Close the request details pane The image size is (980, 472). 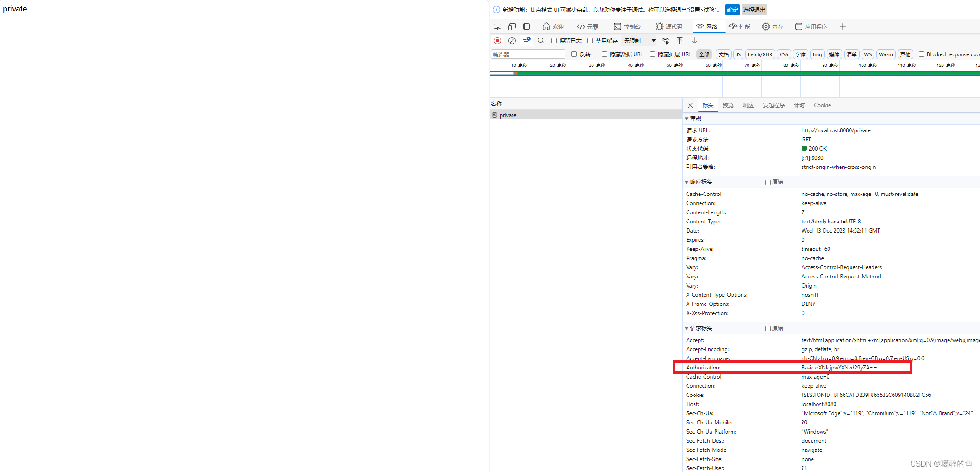690,105
